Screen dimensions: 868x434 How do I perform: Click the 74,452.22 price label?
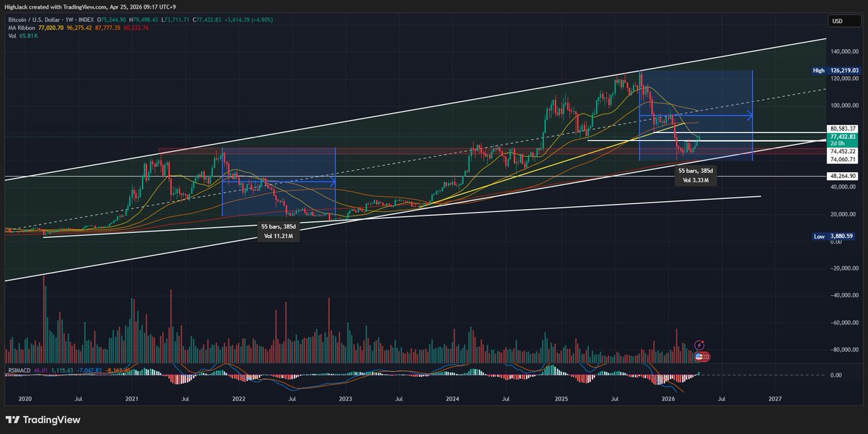pos(843,152)
